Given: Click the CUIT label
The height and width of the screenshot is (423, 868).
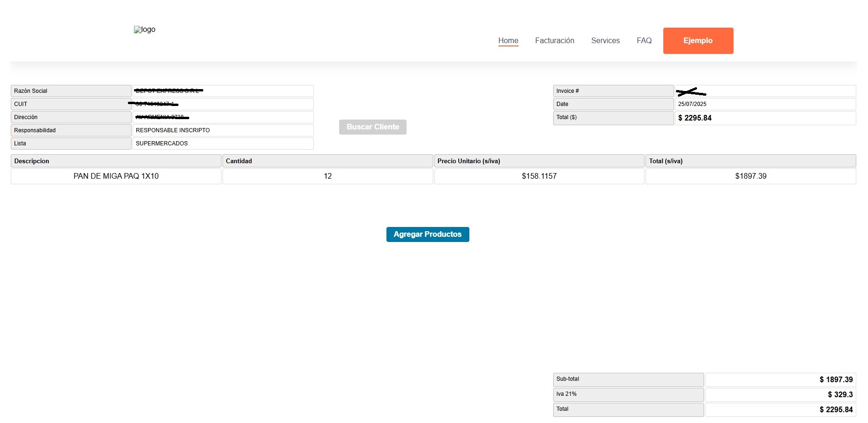Looking at the screenshot, I should click(71, 104).
